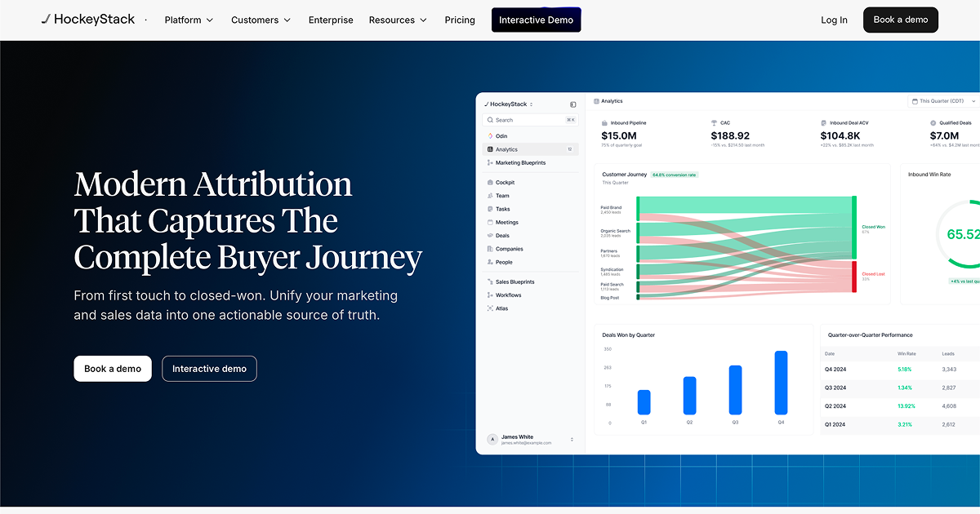Click the $104.8K Inbound Deal ACV value
This screenshot has width=980, height=514.
(x=840, y=135)
